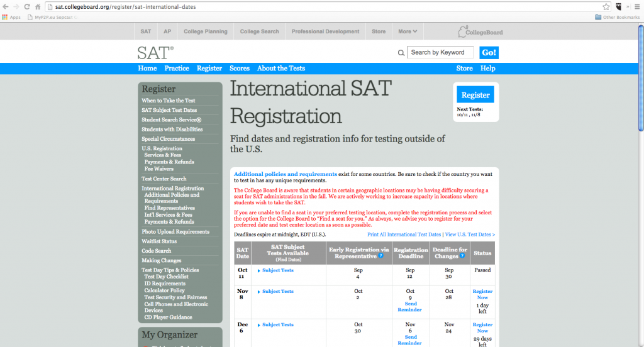This screenshot has height=347, width=644.
Task: Open Int'l Services & Fees sidebar link
Action: tap(169, 215)
